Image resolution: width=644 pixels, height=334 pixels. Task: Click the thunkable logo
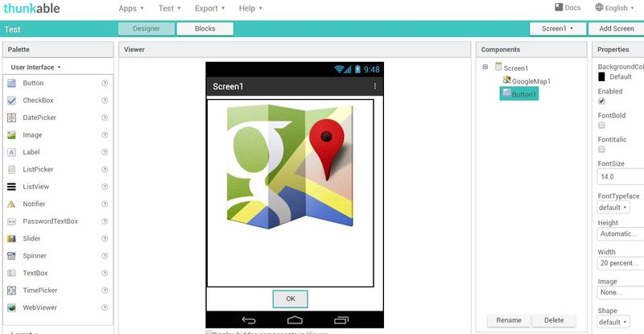click(31, 9)
